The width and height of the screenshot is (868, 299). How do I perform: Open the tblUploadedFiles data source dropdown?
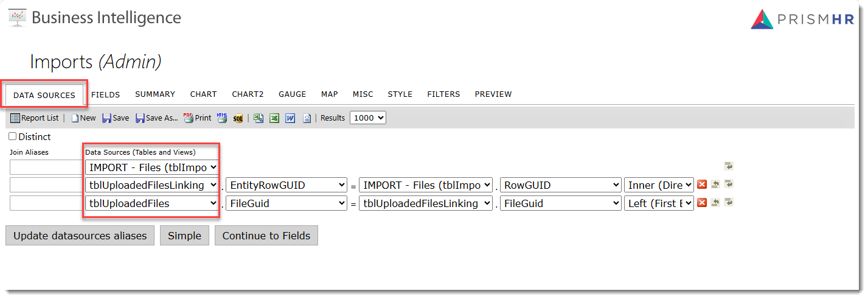click(151, 203)
